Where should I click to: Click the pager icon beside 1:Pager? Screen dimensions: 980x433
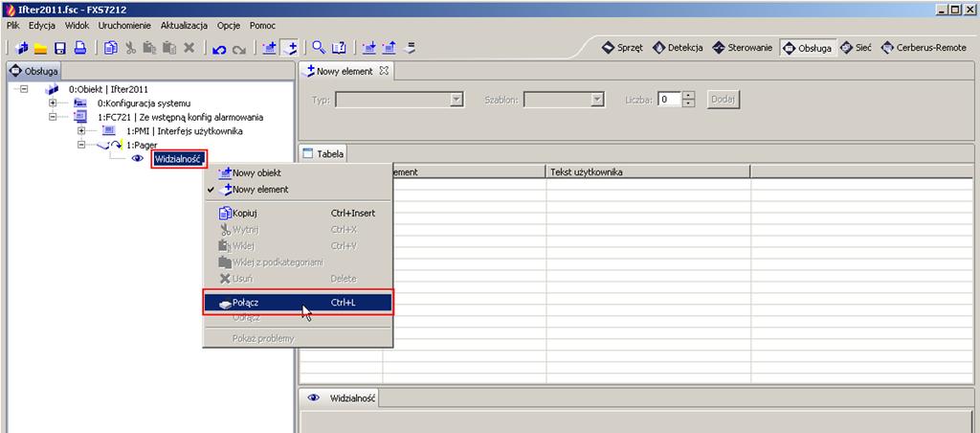(109, 146)
